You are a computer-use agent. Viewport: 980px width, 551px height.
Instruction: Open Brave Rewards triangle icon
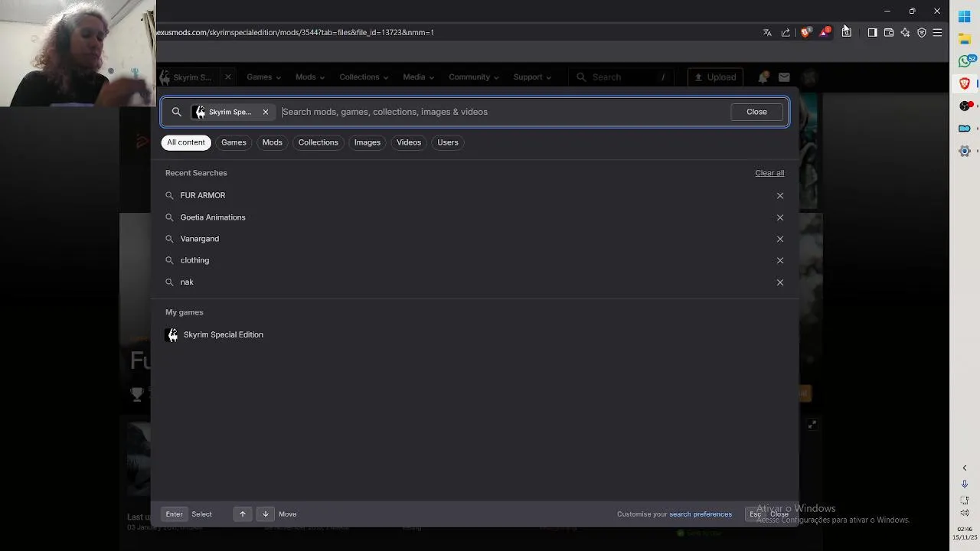click(x=825, y=32)
